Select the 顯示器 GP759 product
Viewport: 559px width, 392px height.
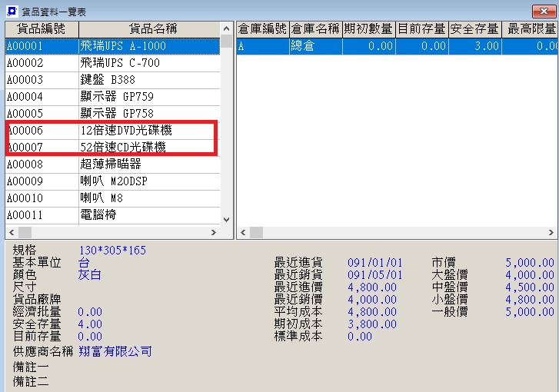pyautogui.click(x=117, y=96)
